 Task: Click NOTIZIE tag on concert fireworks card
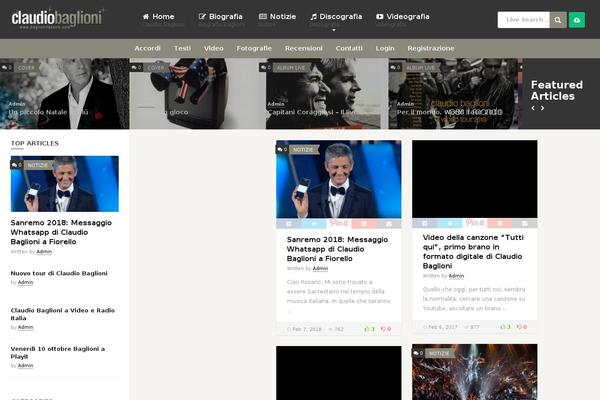click(x=439, y=353)
